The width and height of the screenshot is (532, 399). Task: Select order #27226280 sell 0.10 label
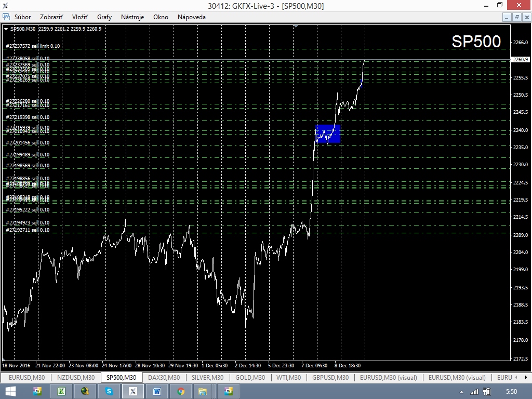28,101
